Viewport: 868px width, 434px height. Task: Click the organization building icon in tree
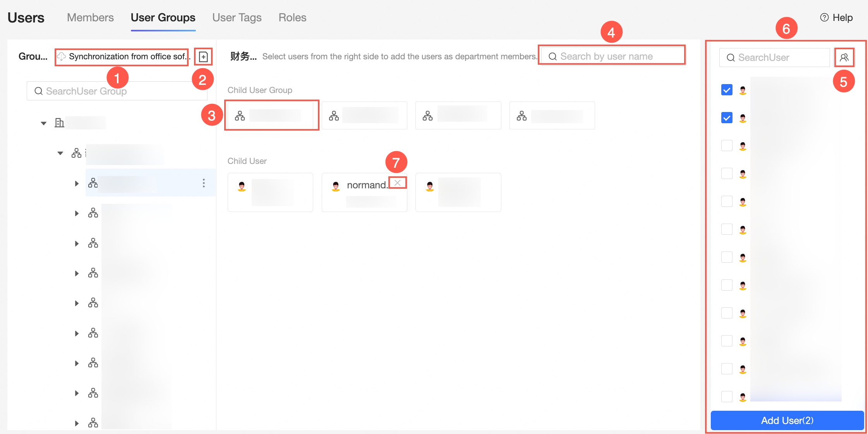point(59,123)
